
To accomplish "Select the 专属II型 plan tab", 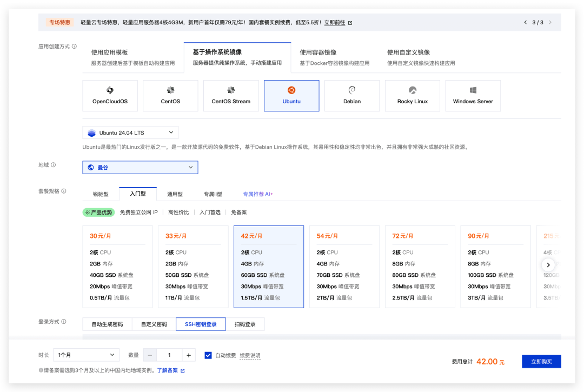I will click(x=213, y=194).
